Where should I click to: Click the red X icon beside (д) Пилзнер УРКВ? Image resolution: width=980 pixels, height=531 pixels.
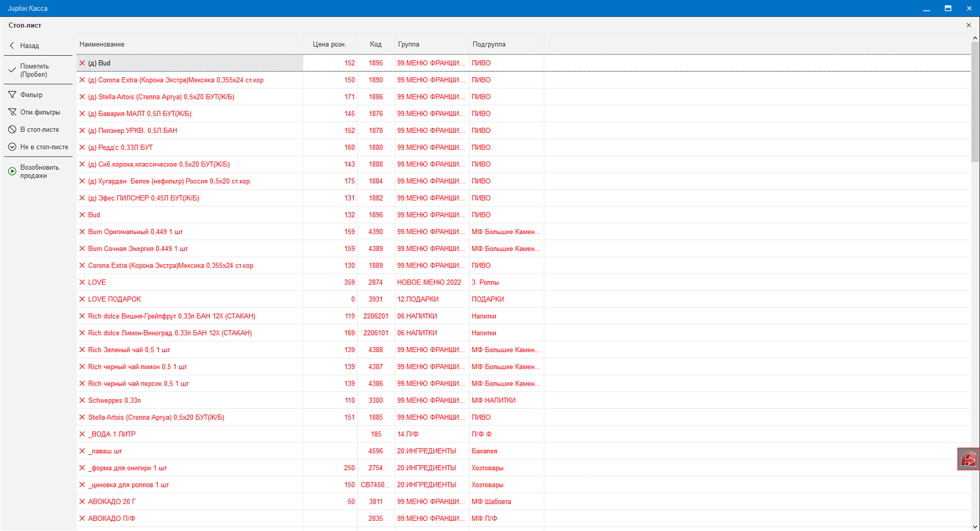click(x=82, y=131)
